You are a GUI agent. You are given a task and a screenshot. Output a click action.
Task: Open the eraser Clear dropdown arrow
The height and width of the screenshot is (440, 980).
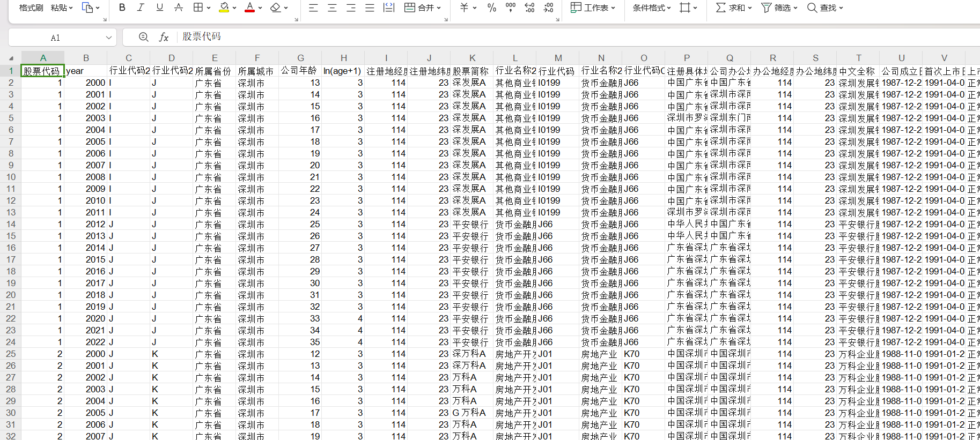pyautogui.click(x=286, y=8)
